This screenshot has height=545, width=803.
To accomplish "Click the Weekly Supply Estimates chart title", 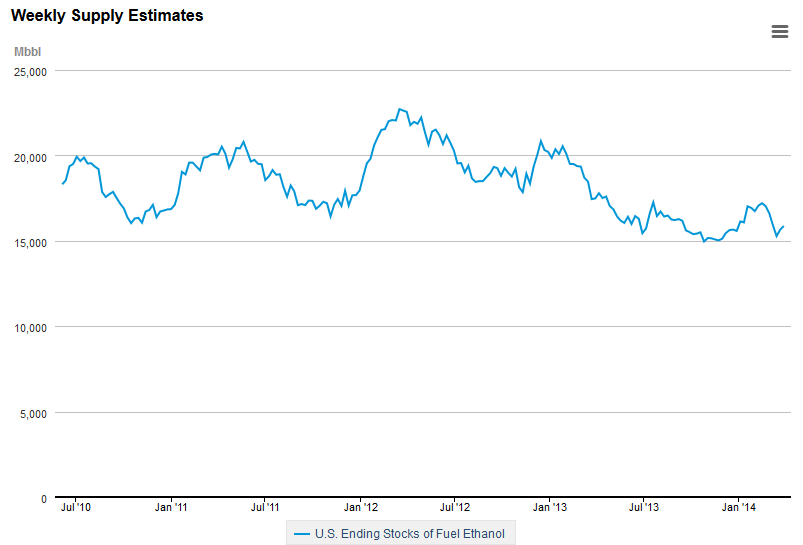I will [107, 16].
